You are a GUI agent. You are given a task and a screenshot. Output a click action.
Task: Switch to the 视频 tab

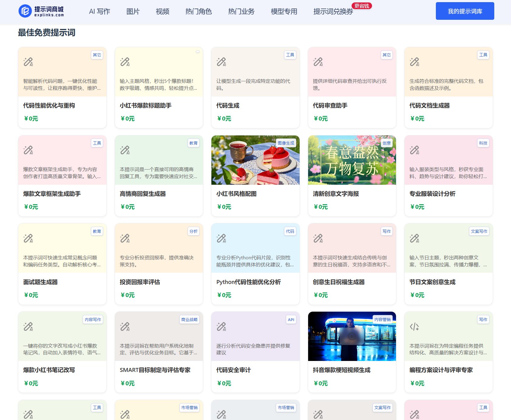click(x=162, y=12)
